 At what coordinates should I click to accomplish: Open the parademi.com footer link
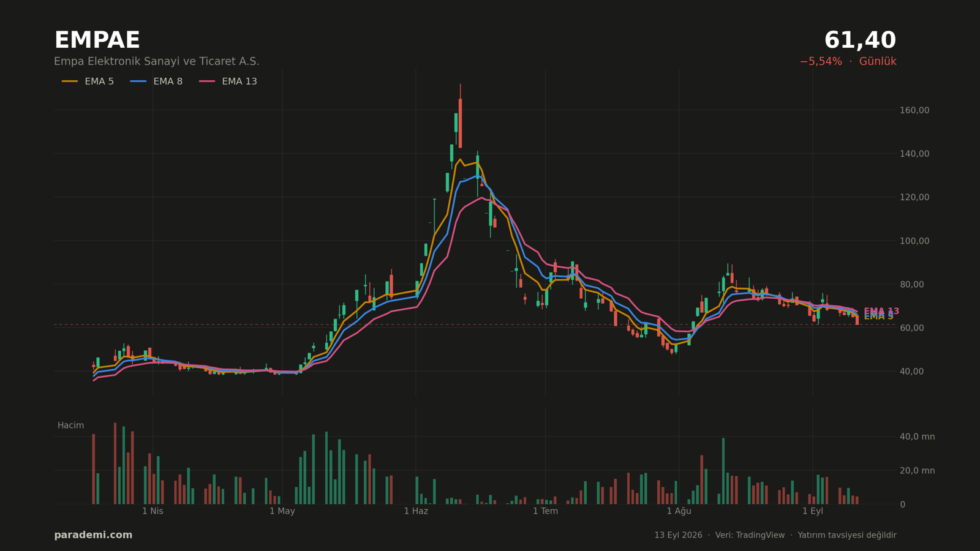(x=93, y=535)
